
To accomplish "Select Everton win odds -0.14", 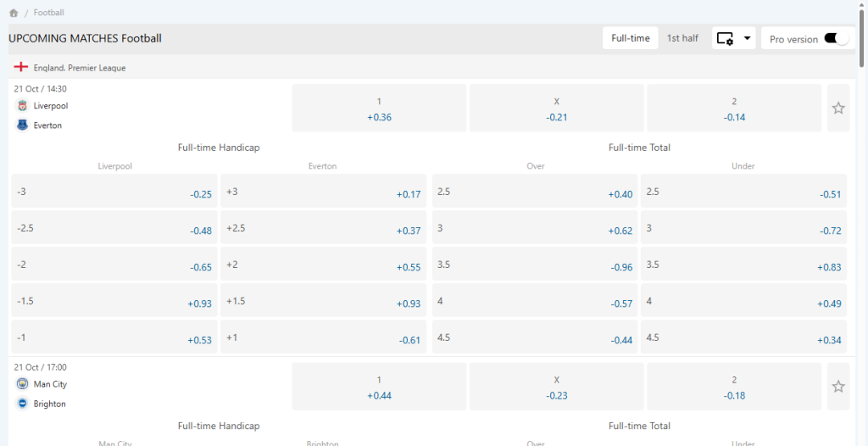I will (x=734, y=108).
